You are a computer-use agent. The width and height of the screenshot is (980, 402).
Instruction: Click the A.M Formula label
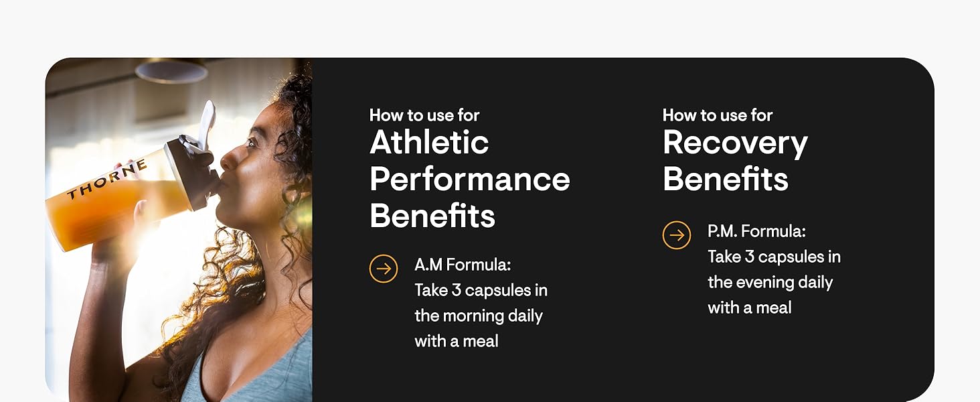463,265
